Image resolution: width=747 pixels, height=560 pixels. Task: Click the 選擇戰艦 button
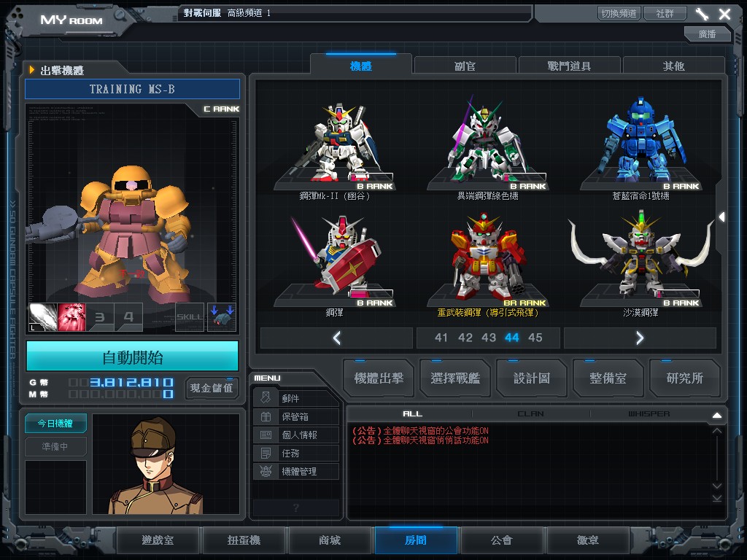(455, 378)
